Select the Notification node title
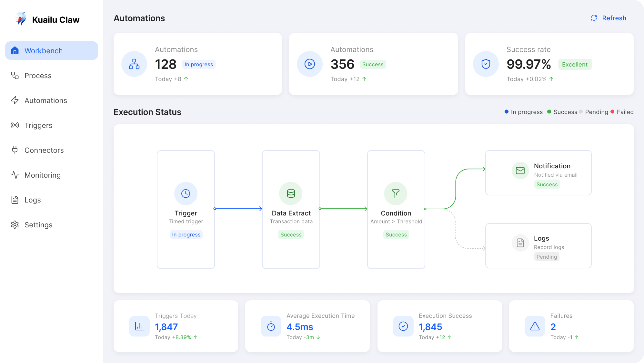Screen dimensions: 644x363 pyautogui.click(x=552, y=166)
